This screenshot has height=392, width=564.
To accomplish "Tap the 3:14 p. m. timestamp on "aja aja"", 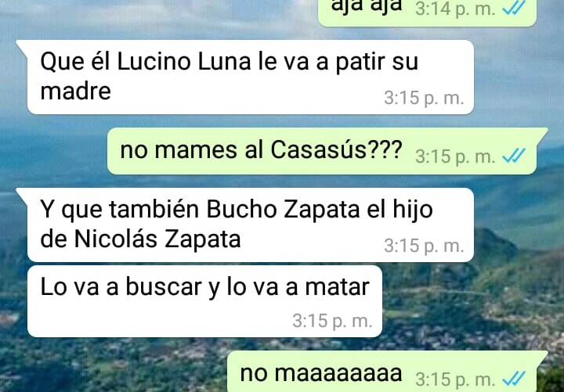I will (455, 9).
